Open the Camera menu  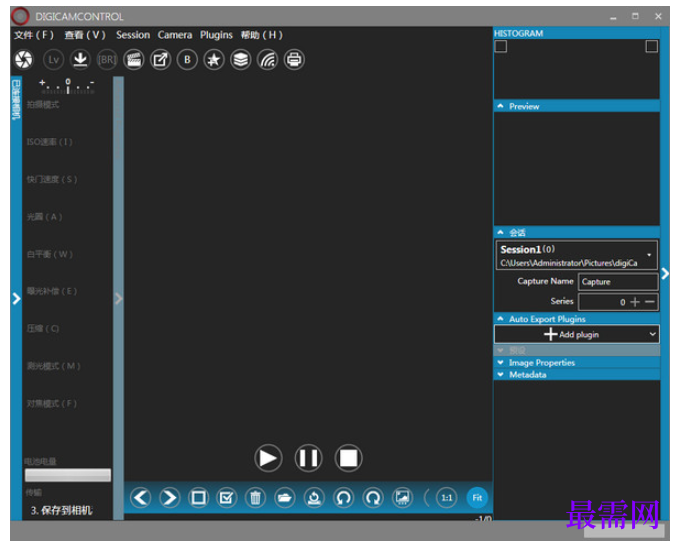(x=175, y=35)
